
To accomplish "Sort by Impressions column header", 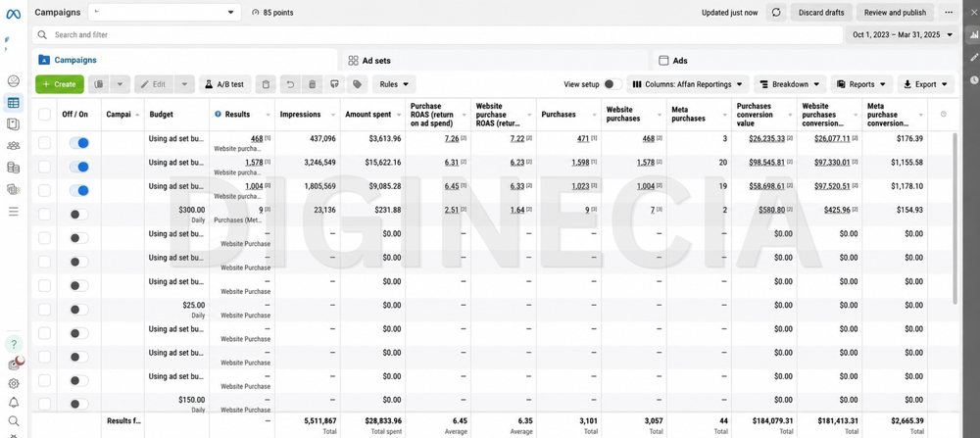I will [307, 115].
